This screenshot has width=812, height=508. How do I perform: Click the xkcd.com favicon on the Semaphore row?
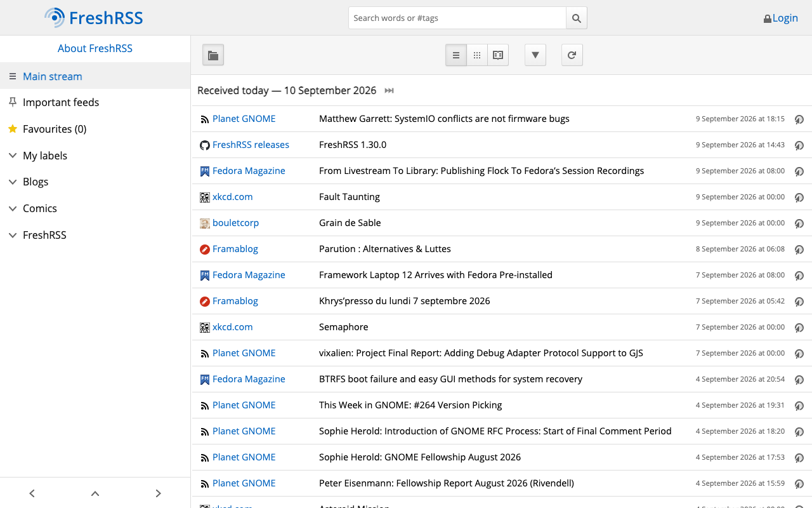click(205, 328)
